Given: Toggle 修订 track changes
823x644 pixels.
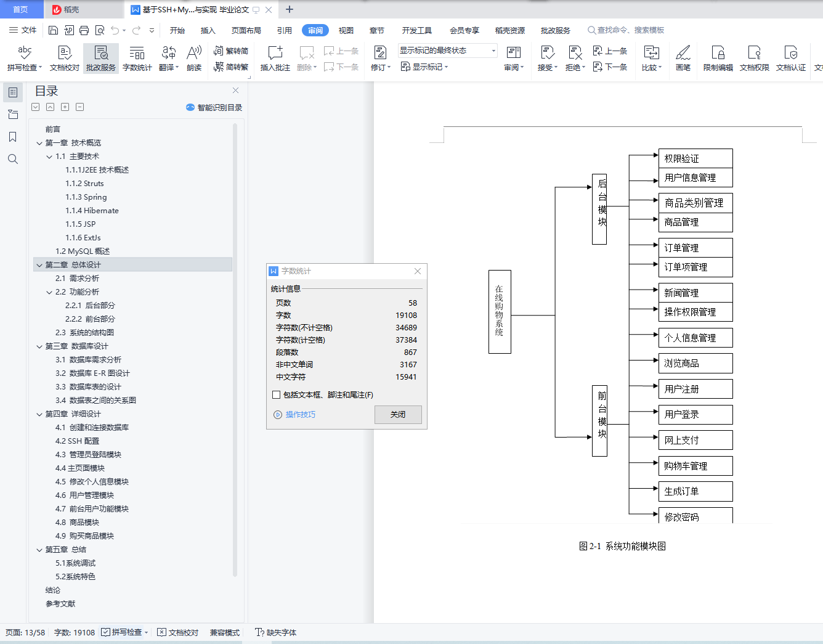Looking at the screenshot, I should pos(381,59).
